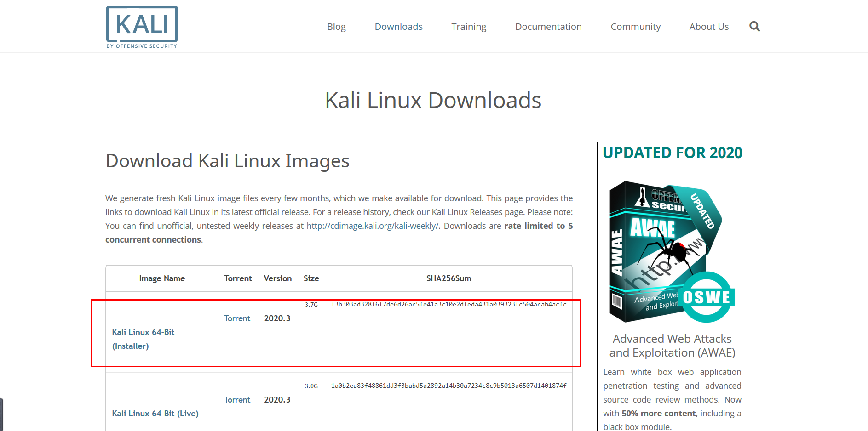Open Kali Linux 64-Bit (Installer) link
This screenshot has width=868, height=431.
[143, 339]
